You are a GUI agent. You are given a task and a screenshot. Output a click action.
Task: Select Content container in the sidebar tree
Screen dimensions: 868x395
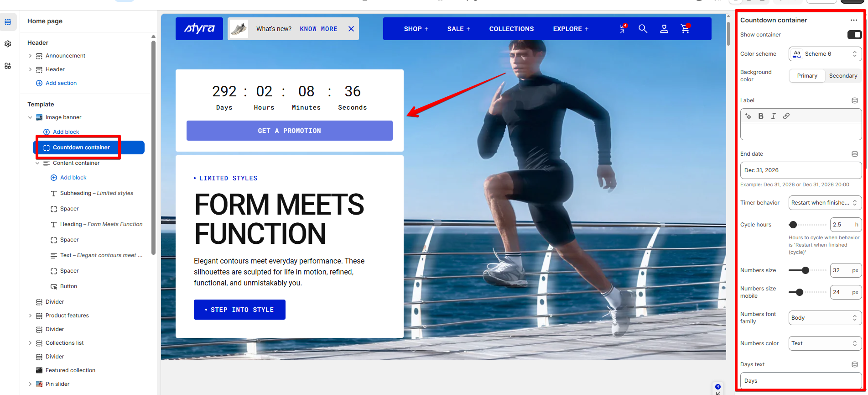click(x=76, y=163)
